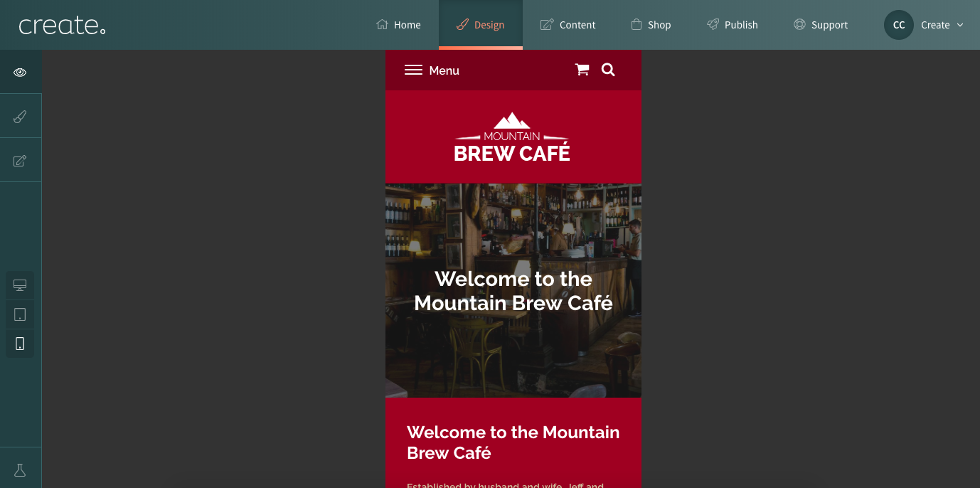Expand the hamburger Menu in site preview
The height and width of the screenshot is (488, 980).
coord(432,70)
